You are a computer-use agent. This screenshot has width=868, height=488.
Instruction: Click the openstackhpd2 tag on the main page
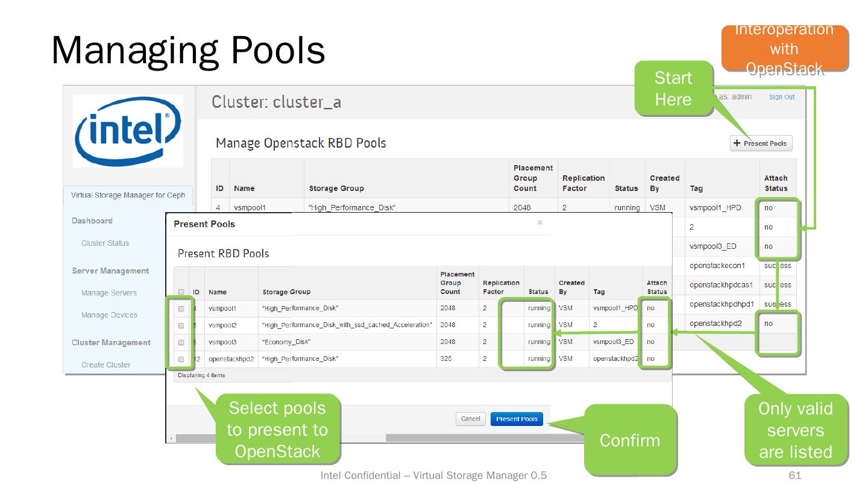tap(715, 324)
